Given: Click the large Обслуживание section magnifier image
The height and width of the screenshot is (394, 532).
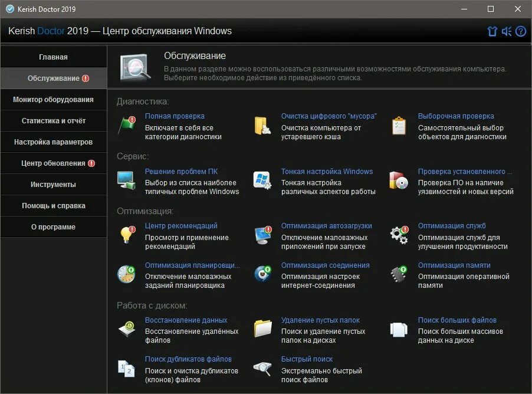Looking at the screenshot, I should coord(135,67).
